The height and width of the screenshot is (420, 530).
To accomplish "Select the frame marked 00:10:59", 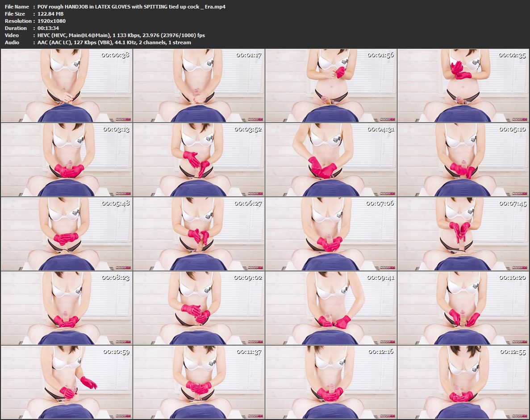I will pyautogui.click(x=67, y=382).
